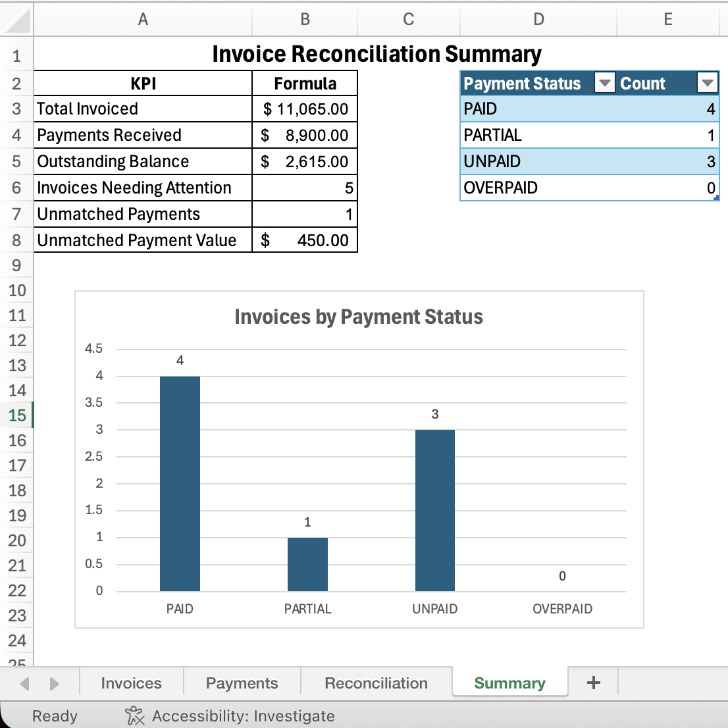Click the PARTIAL bar in the chart

[307, 564]
